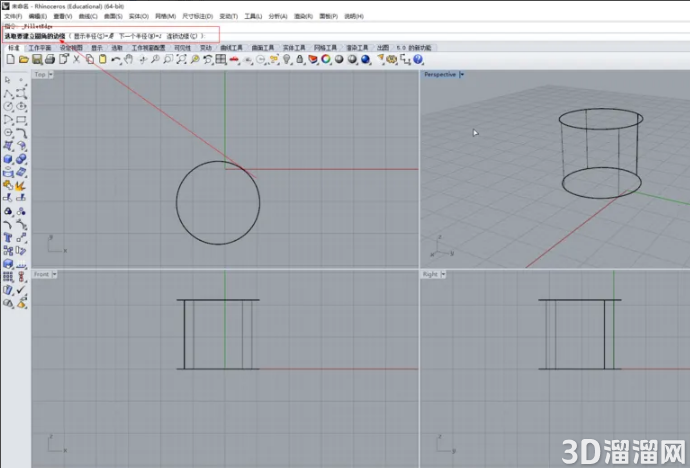This screenshot has height=468, width=690.
Task: Toggle the 显示半径(S) command option
Action: coord(94,36)
